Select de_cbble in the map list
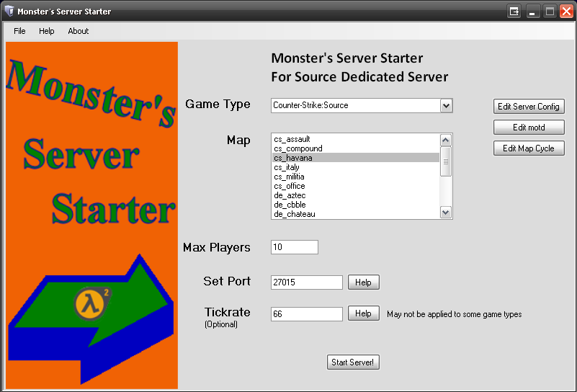 [356, 205]
